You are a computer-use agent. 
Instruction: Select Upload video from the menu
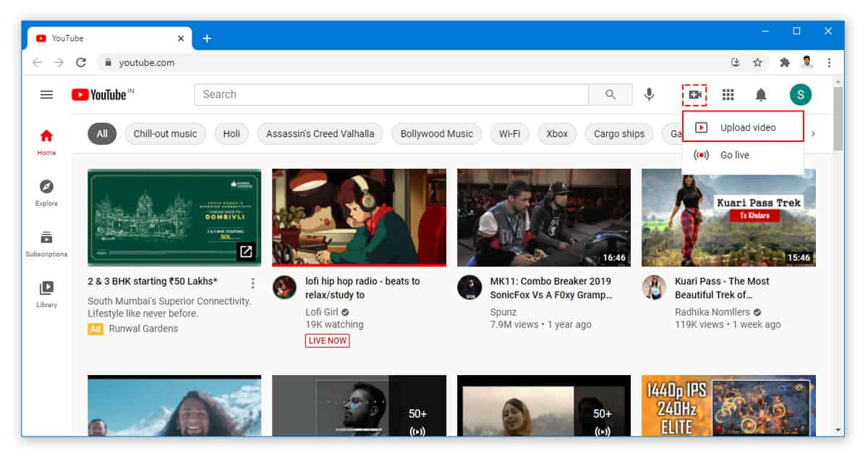tap(743, 127)
